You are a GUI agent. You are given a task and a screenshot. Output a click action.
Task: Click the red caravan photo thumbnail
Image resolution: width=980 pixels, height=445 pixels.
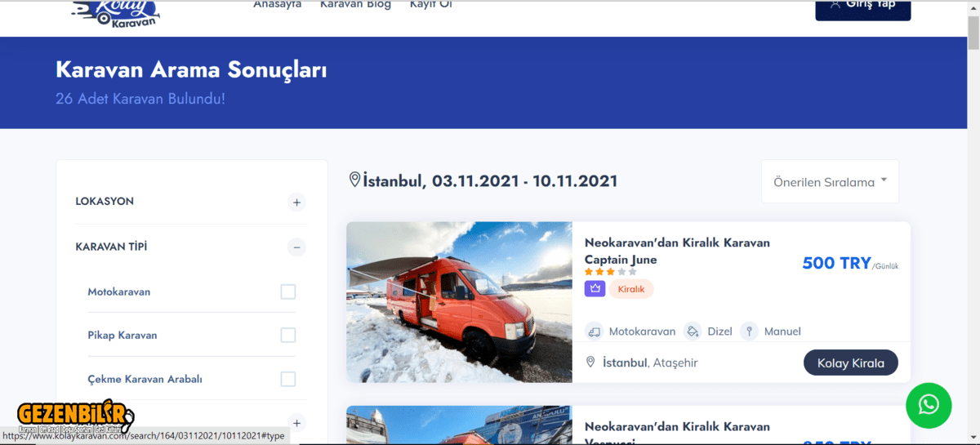pyautogui.click(x=459, y=302)
